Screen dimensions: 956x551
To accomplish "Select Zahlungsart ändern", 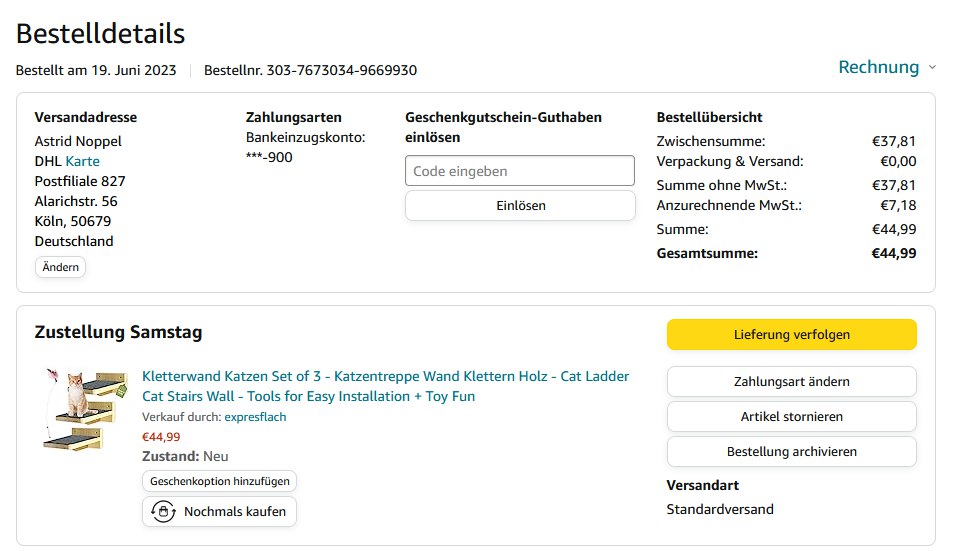I will click(x=791, y=381).
